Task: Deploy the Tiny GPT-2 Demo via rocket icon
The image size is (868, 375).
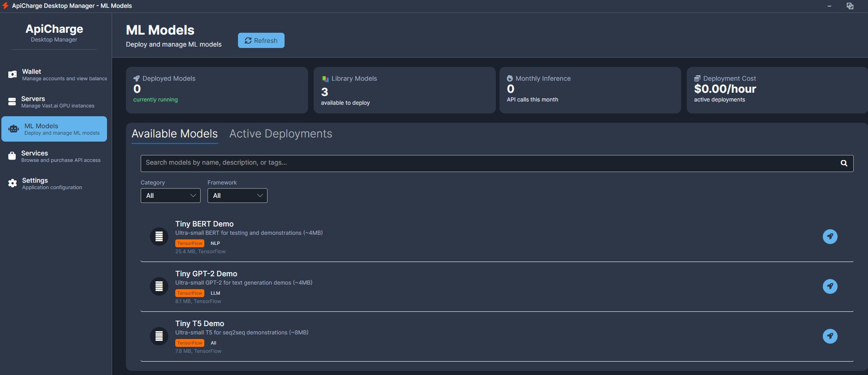Action: (x=830, y=286)
